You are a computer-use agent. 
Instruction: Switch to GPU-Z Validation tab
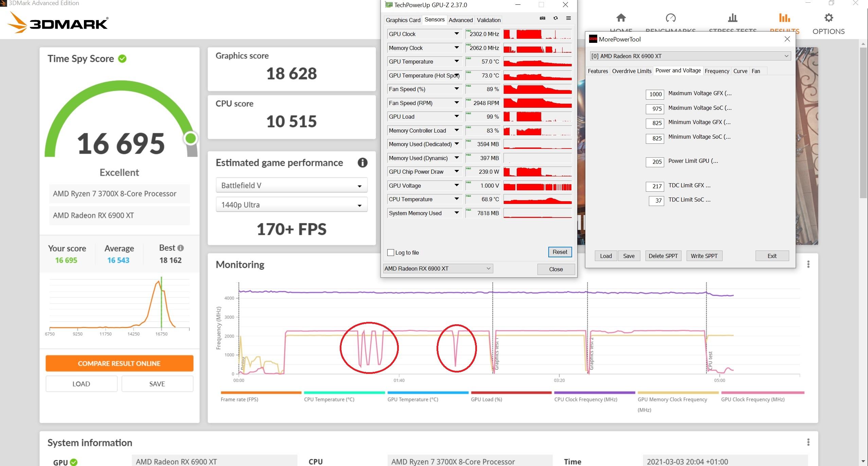pyautogui.click(x=489, y=20)
